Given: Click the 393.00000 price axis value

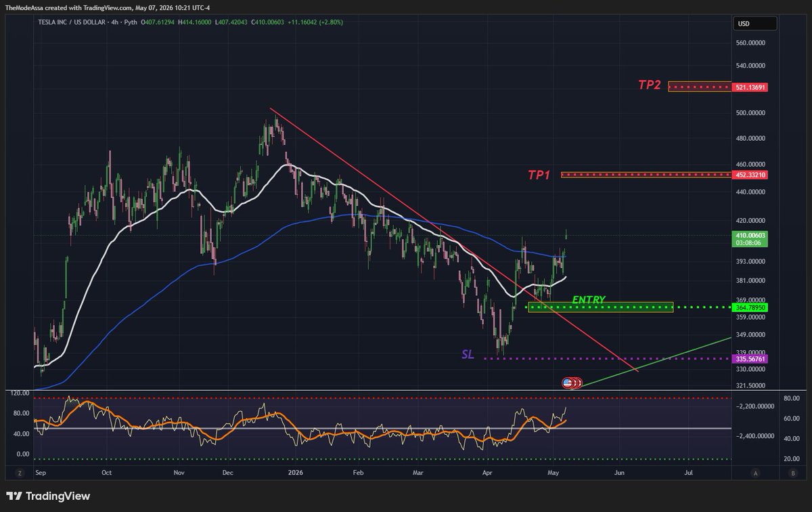Looking at the screenshot, I should pyautogui.click(x=751, y=261).
